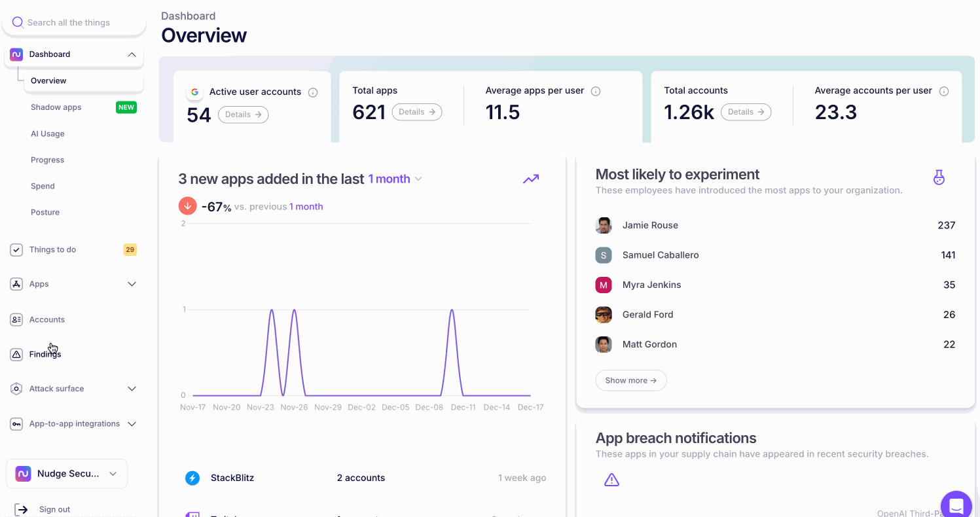Click the StackBlitz lightning app icon
Screen dimensions: 980x517
[192, 478]
